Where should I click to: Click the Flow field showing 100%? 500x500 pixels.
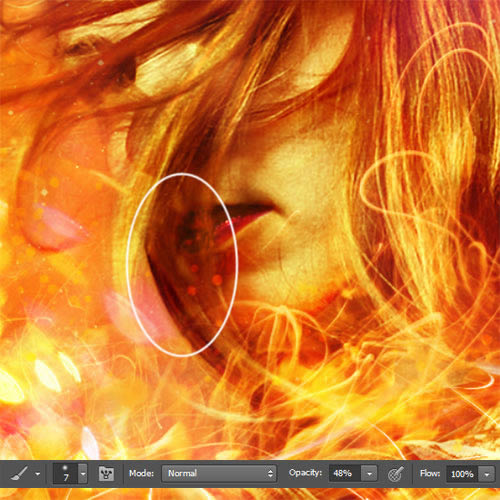point(462,474)
